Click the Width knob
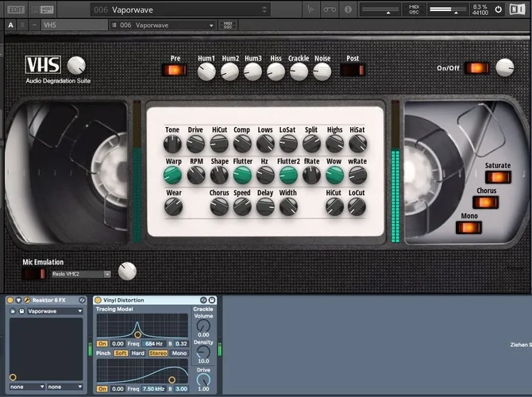532x397 pixels. click(288, 206)
